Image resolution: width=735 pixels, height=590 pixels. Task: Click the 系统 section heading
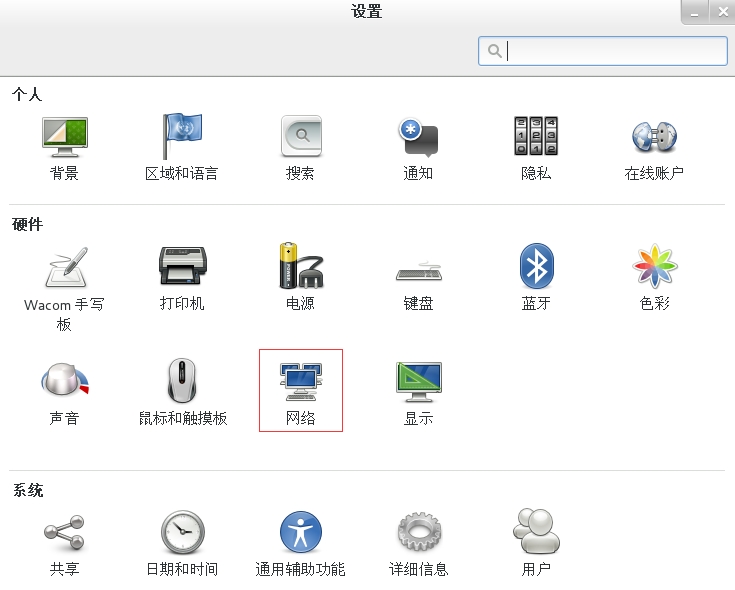tap(28, 490)
